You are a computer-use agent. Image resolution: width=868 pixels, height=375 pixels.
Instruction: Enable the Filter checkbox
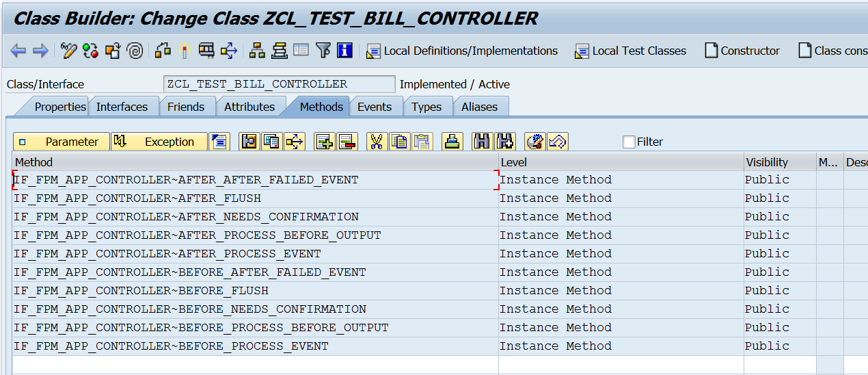629,142
